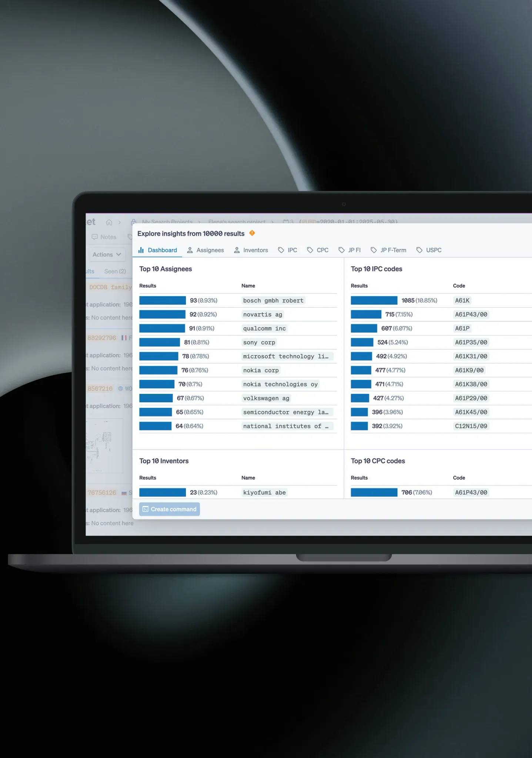532x758 pixels.
Task: Click Elena's search project breadcrumb link
Action: [237, 222]
